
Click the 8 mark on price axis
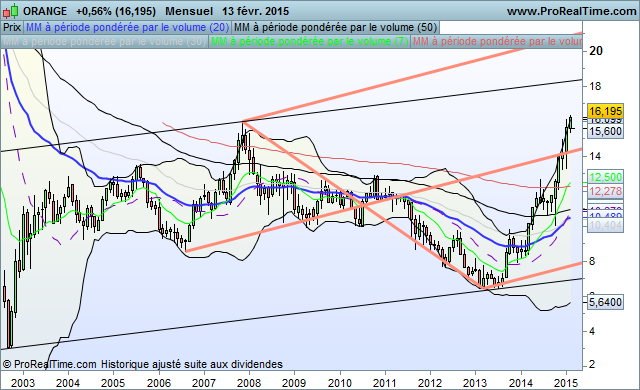[592, 261]
